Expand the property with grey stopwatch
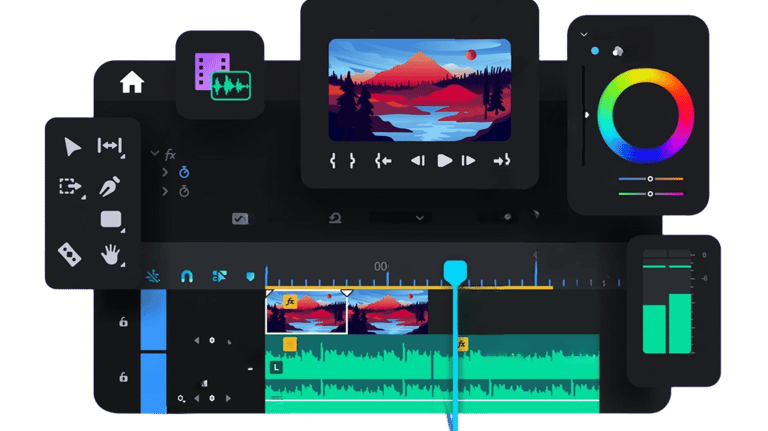This screenshot has height=431, width=768. [165, 192]
